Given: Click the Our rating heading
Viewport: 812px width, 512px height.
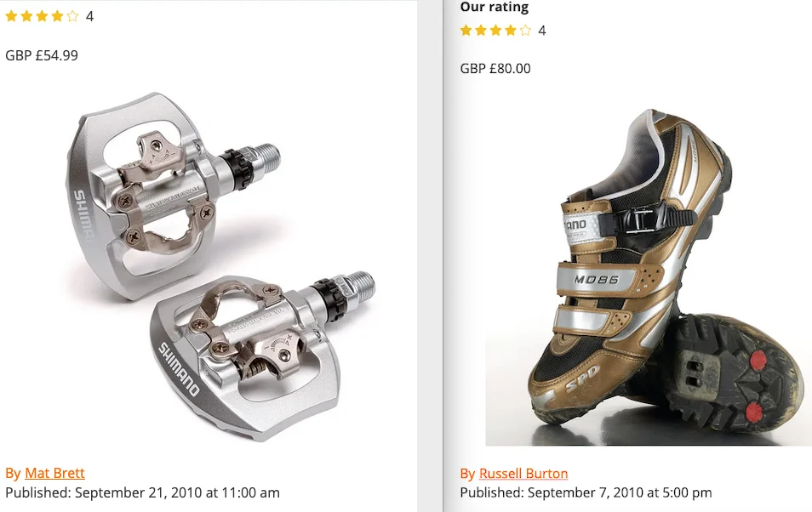Looking at the screenshot, I should (495, 7).
